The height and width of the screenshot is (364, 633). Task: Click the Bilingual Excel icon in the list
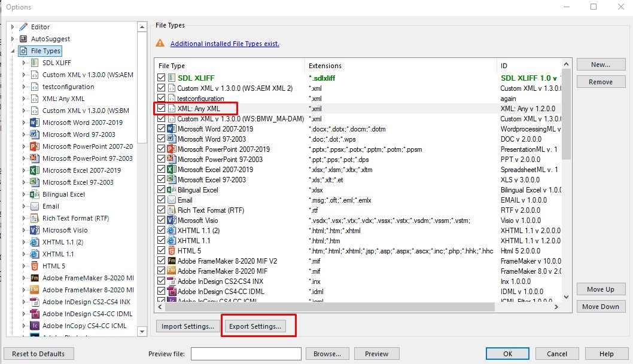click(172, 190)
